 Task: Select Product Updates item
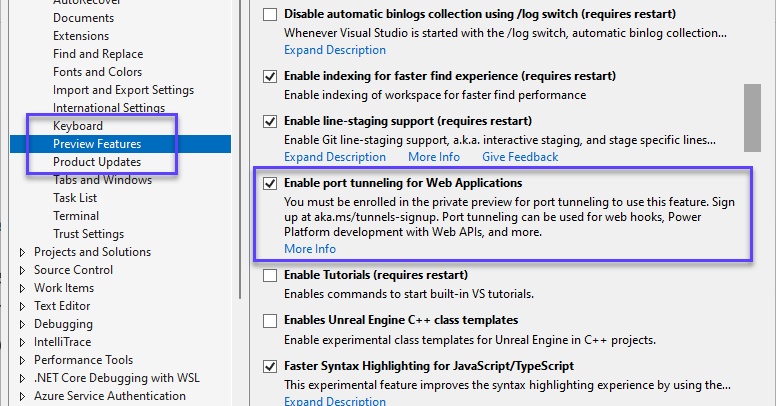97,162
